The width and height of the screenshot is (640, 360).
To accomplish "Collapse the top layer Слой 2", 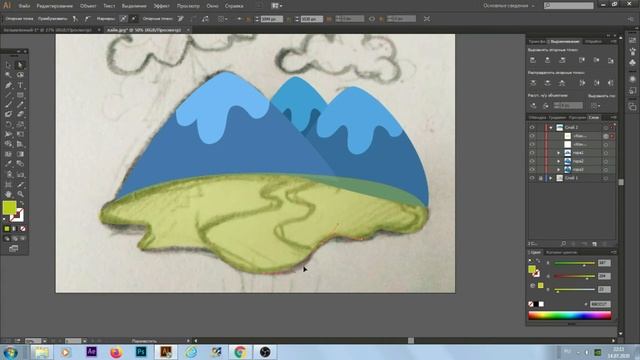I will pyautogui.click(x=551, y=127).
